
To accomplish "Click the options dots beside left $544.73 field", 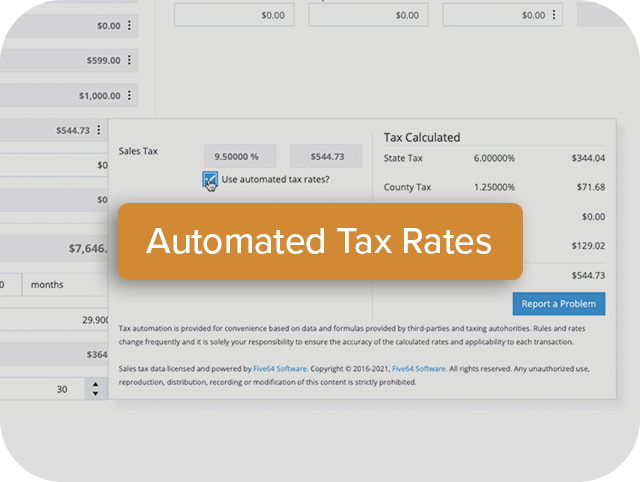I will tap(99, 130).
